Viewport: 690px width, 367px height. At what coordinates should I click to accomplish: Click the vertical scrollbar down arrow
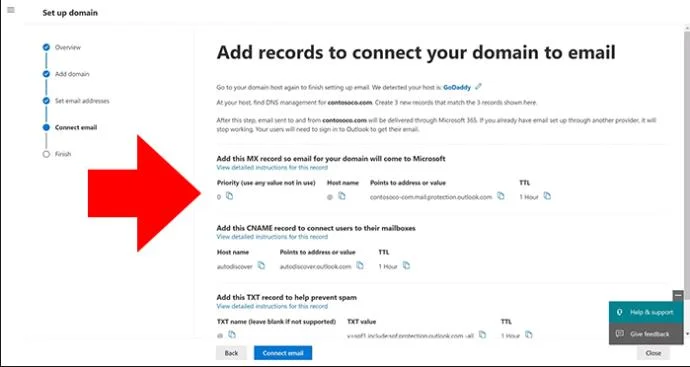pos(686,334)
